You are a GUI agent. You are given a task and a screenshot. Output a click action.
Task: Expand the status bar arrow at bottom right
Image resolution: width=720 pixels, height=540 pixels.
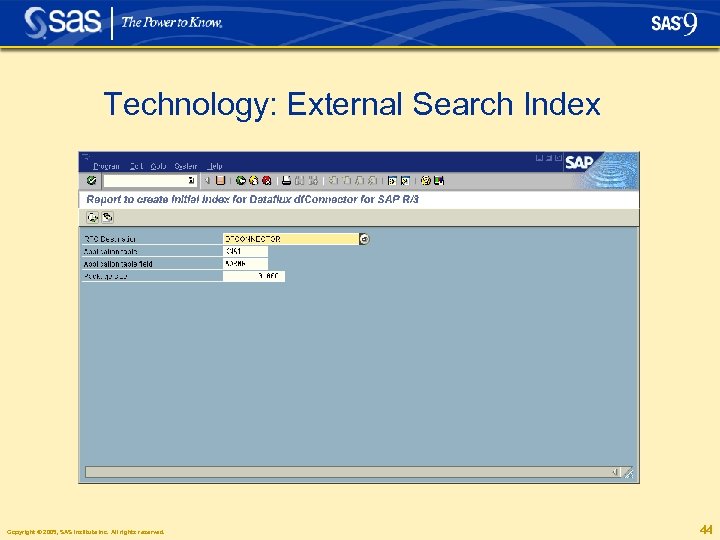tap(615, 472)
